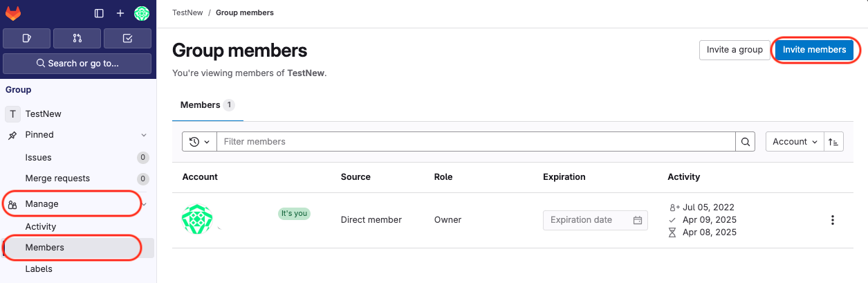Toggle the sidebar collapse icon
868x283 pixels.
(x=99, y=13)
